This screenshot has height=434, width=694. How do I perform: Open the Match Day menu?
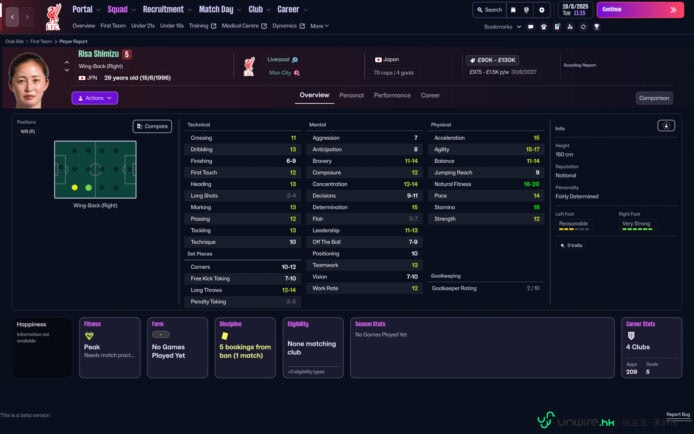[x=216, y=9]
